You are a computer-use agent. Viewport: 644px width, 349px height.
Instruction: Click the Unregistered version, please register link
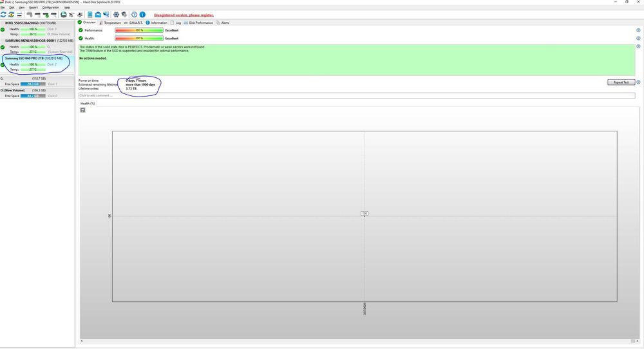coord(184,15)
